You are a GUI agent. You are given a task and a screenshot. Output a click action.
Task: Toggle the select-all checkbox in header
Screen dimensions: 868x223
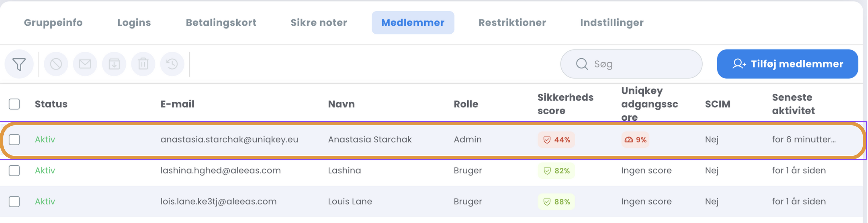click(x=14, y=104)
